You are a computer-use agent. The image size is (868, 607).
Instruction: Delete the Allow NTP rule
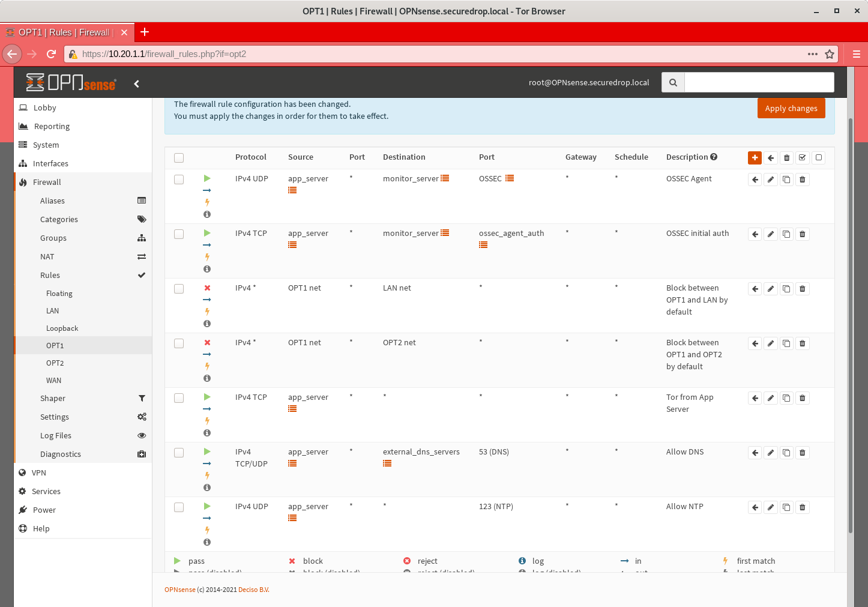(802, 507)
